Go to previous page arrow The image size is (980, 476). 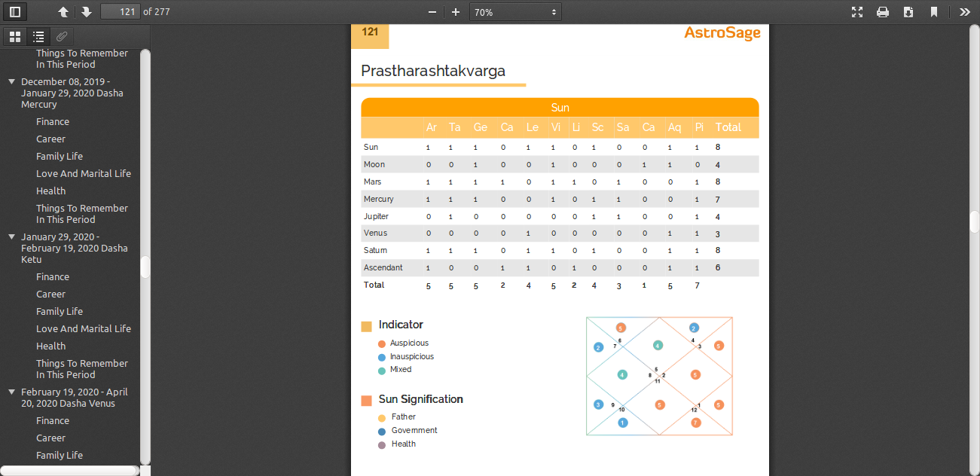(x=63, y=12)
